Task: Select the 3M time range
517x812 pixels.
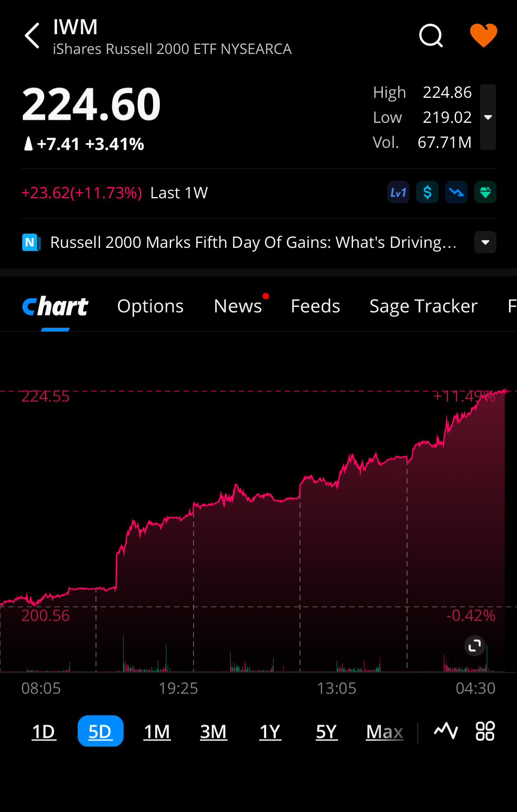Action: [x=213, y=731]
